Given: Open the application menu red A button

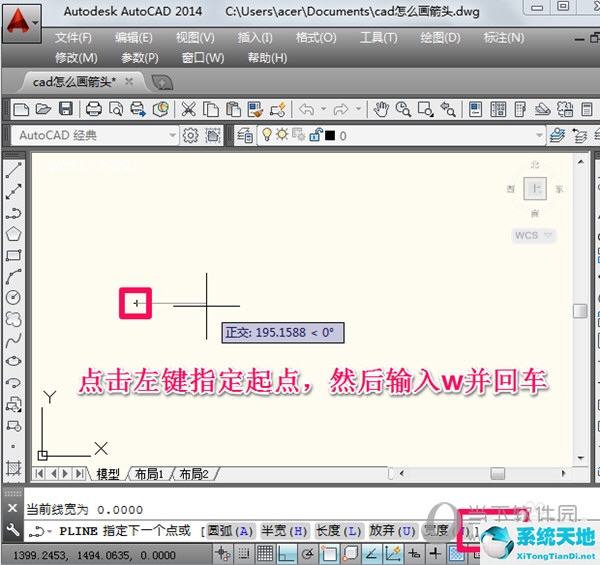Looking at the screenshot, I should [22, 23].
